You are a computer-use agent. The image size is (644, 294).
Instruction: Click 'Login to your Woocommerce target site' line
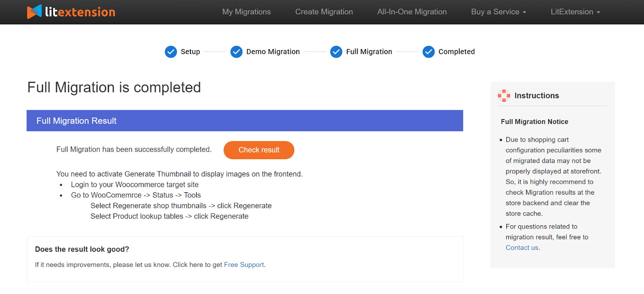coord(135,185)
